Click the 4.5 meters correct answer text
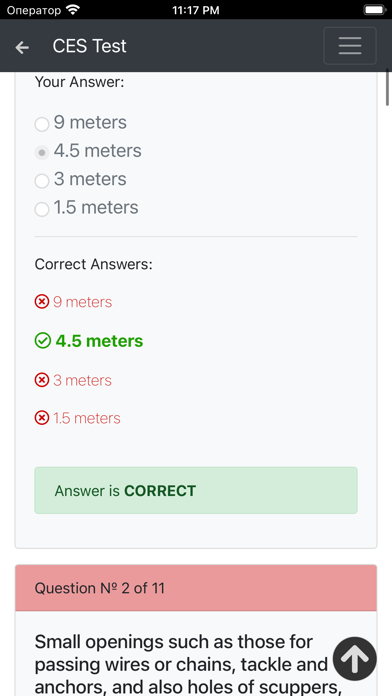This screenshot has height=696, width=392. 99,341
